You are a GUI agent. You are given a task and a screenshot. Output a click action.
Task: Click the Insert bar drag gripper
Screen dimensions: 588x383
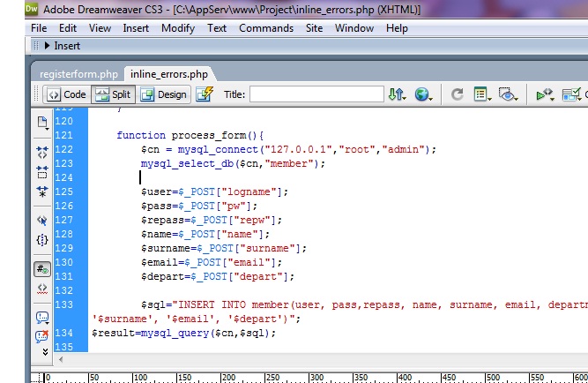[36, 45]
